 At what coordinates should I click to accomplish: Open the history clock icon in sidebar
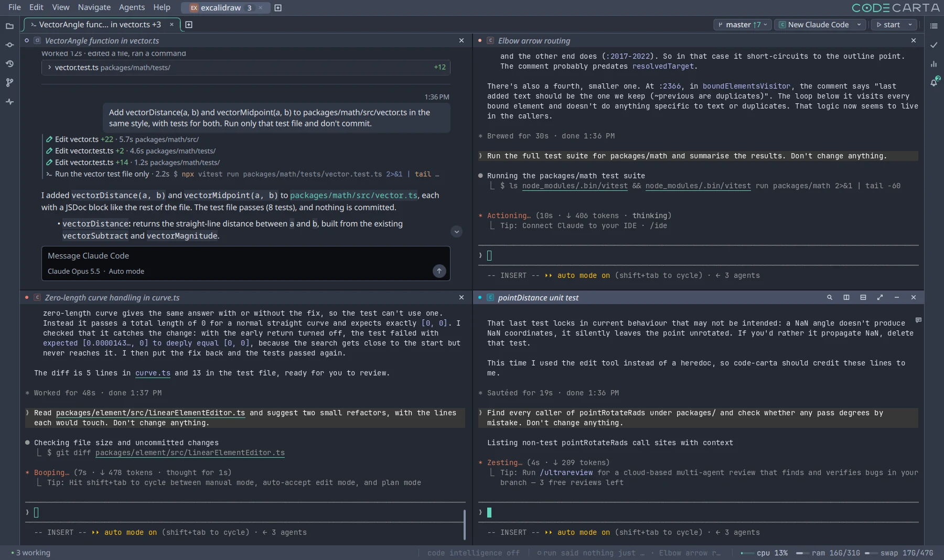(x=9, y=63)
